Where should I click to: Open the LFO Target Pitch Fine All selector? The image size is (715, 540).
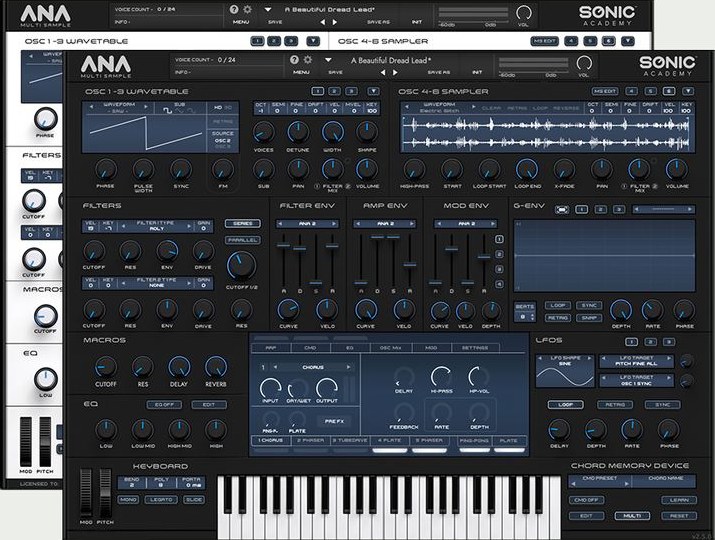[637, 361]
